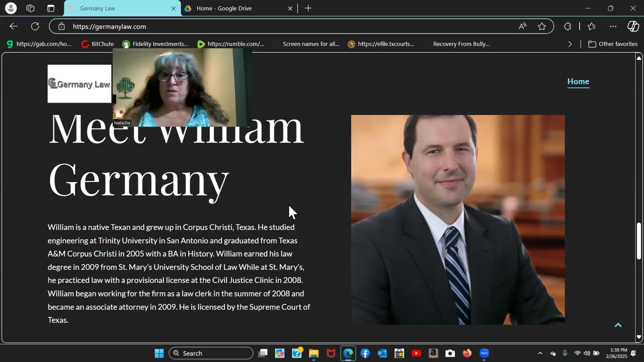Expand the favorites bar overflow chevron
The width and height of the screenshot is (644, 362).
pos(570,44)
